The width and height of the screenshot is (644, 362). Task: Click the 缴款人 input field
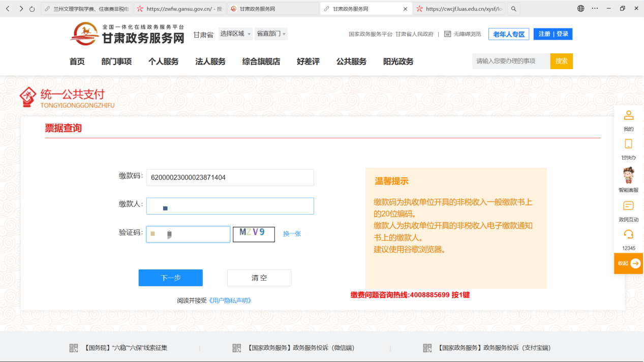230,206
